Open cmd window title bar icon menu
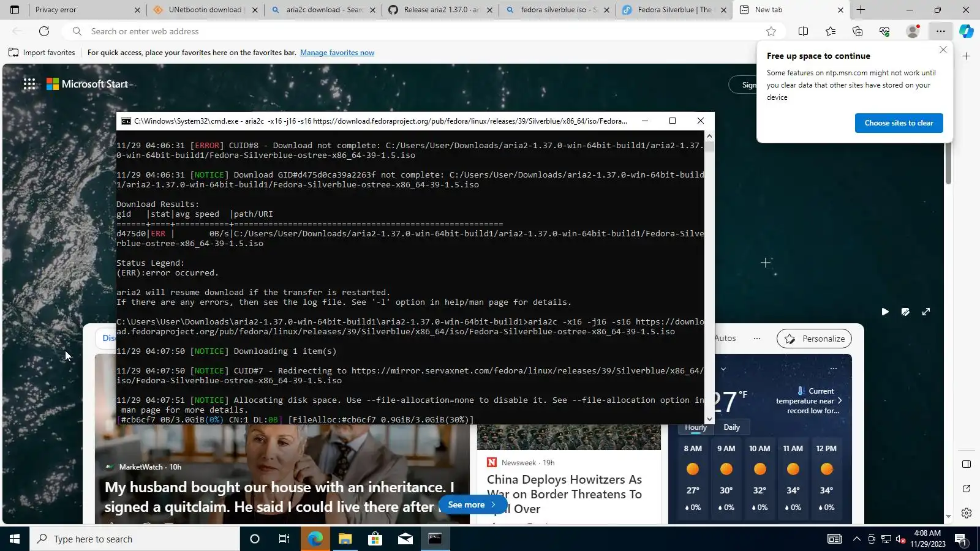 (126, 121)
